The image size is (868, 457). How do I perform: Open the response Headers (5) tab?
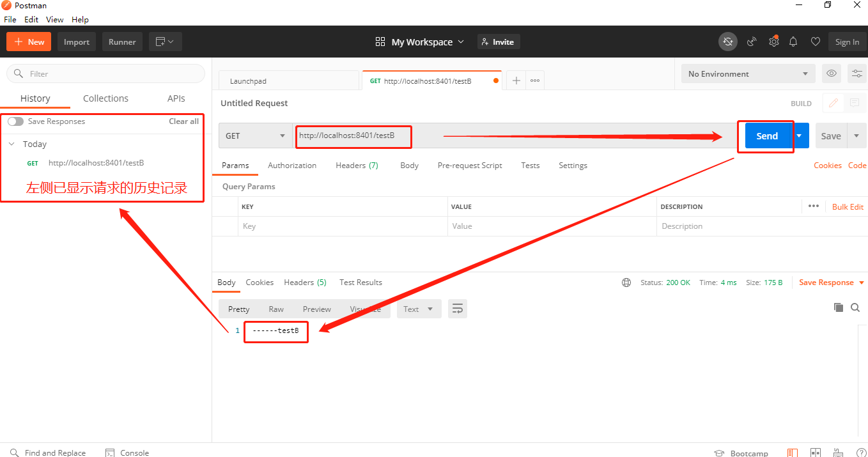[305, 282]
